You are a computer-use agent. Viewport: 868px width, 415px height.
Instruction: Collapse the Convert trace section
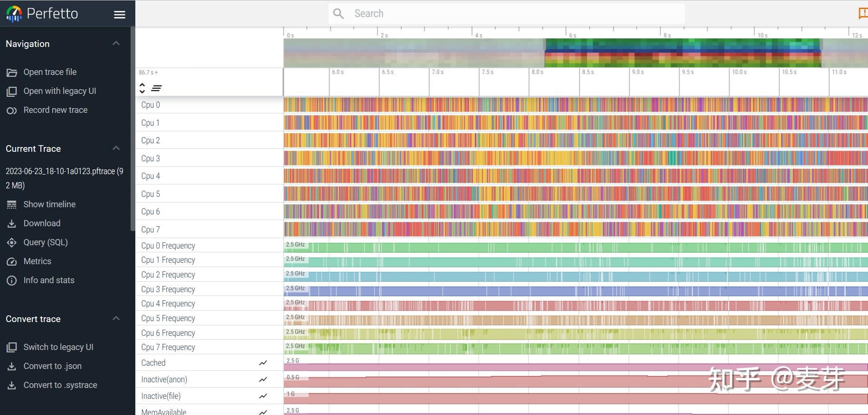click(x=116, y=319)
